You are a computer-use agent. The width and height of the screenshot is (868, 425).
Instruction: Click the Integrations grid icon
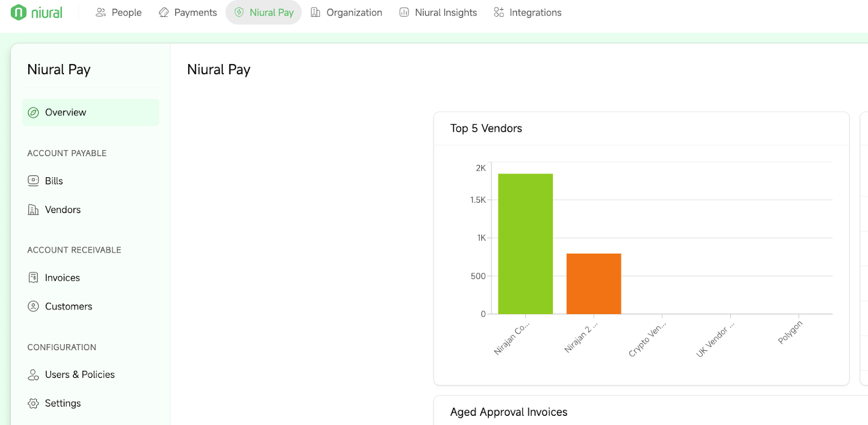(499, 12)
